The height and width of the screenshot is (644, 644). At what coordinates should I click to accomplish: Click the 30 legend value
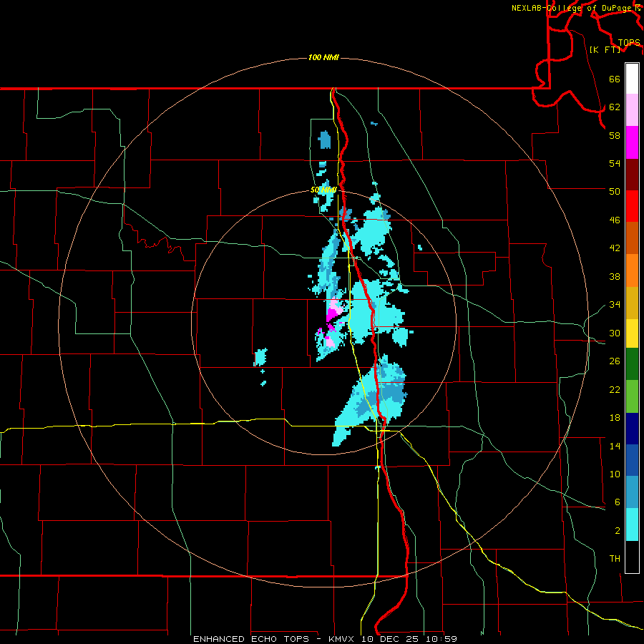coord(615,333)
